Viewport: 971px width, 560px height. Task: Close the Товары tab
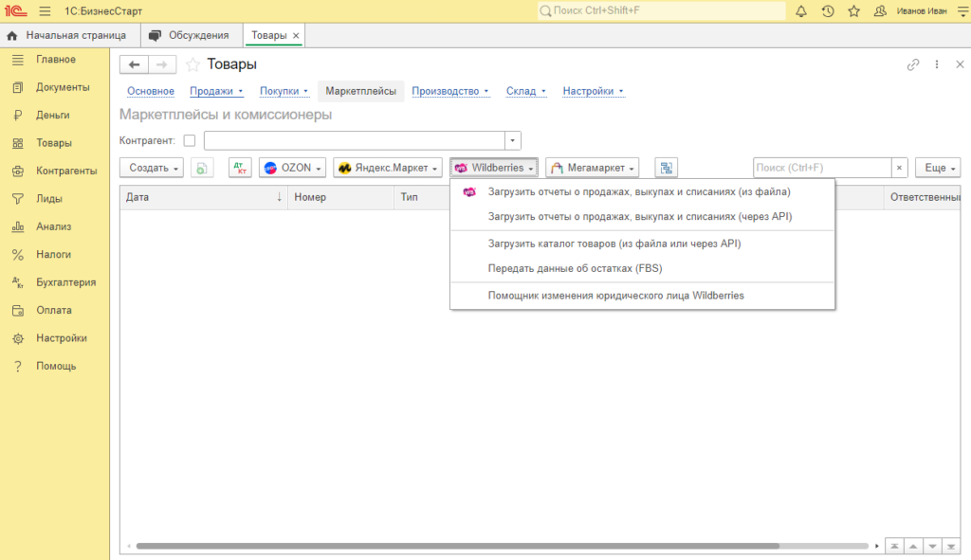pyautogui.click(x=296, y=35)
